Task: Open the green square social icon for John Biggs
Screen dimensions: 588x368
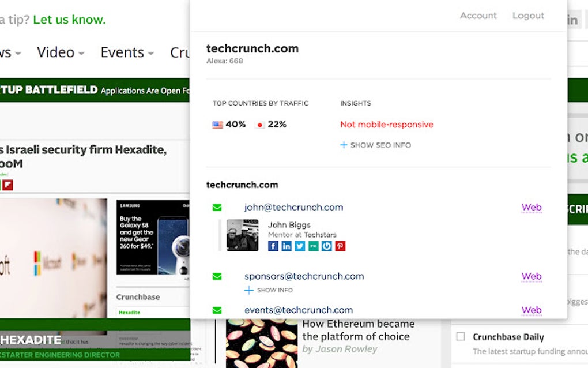Action: point(314,246)
